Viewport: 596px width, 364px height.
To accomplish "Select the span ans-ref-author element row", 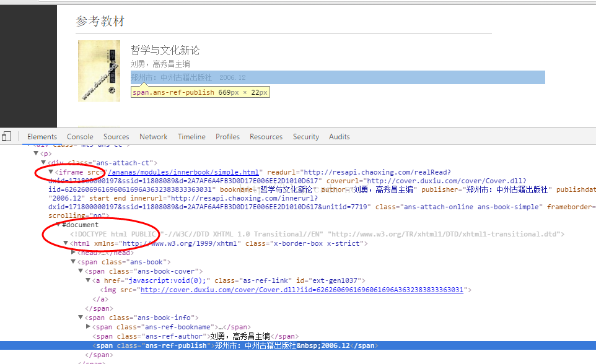I will (x=195, y=336).
